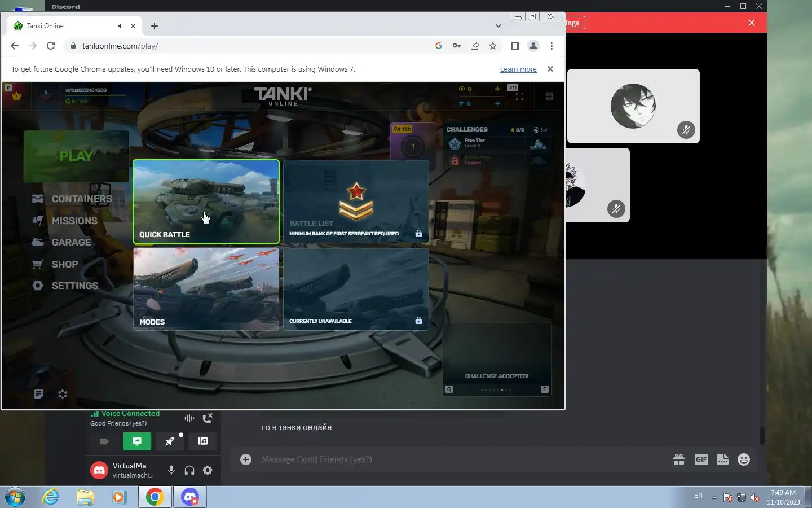Click the Chrome address bar
Image resolution: width=812 pixels, height=508 pixels.
pyautogui.click(x=248, y=46)
